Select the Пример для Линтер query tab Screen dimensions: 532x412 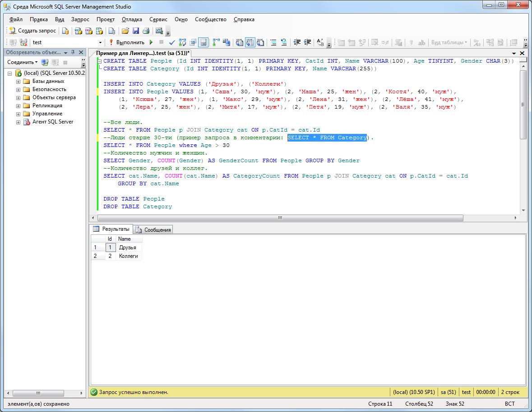143,53
